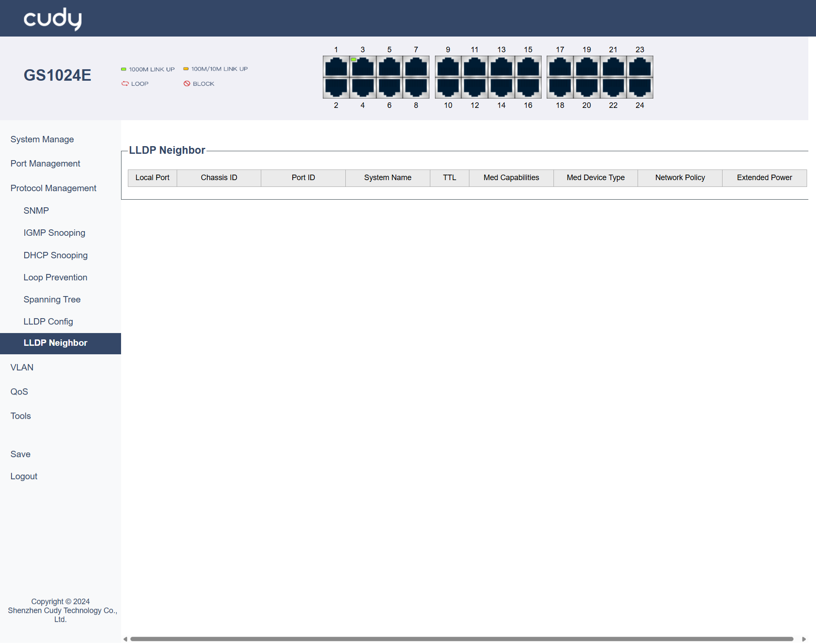The image size is (816, 644).
Task: Collapse the Protocol Management section
Action: (x=53, y=188)
